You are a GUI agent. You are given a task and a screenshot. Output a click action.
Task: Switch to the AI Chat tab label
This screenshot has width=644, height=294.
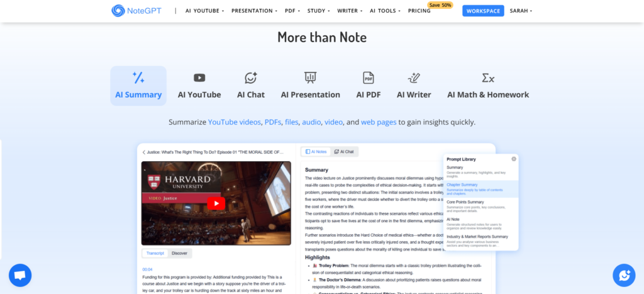(x=251, y=94)
